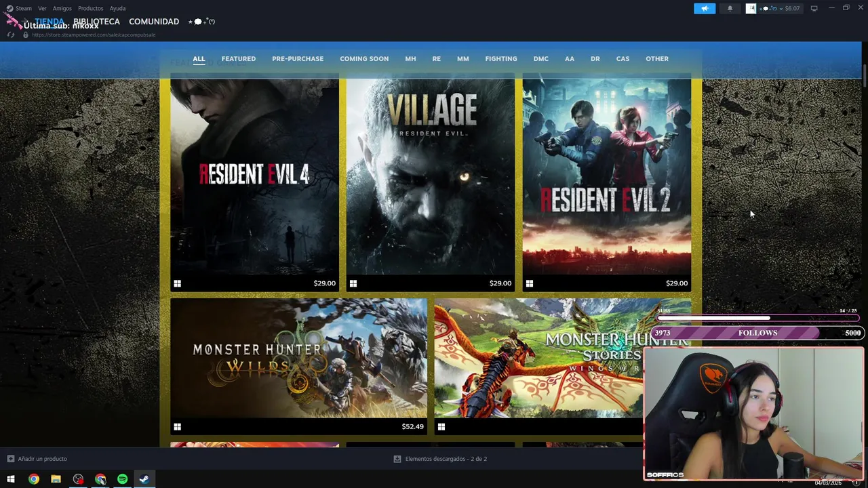
Task: Open the notifications bell
Action: pyautogui.click(x=730, y=8)
